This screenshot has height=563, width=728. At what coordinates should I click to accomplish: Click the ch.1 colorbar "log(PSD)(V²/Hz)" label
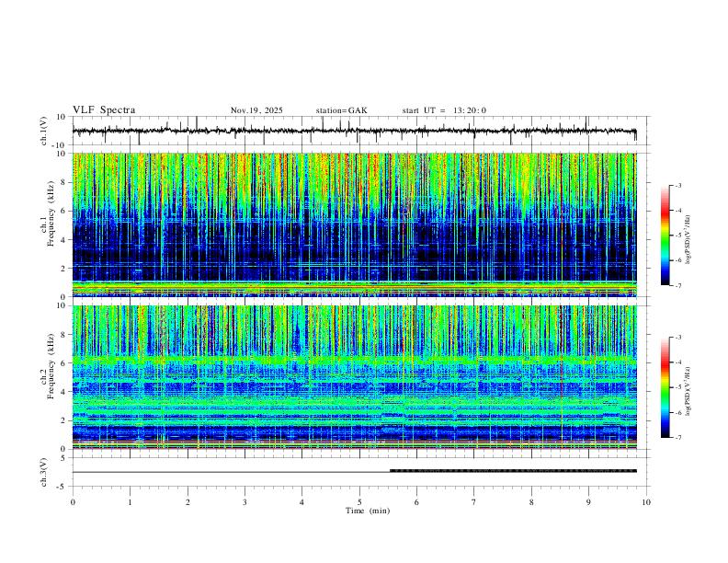click(x=688, y=240)
